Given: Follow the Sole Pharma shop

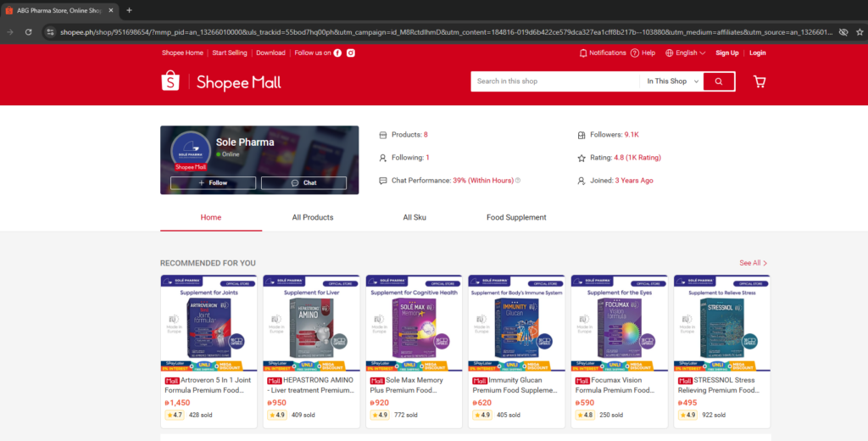Looking at the screenshot, I should tap(212, 183).
